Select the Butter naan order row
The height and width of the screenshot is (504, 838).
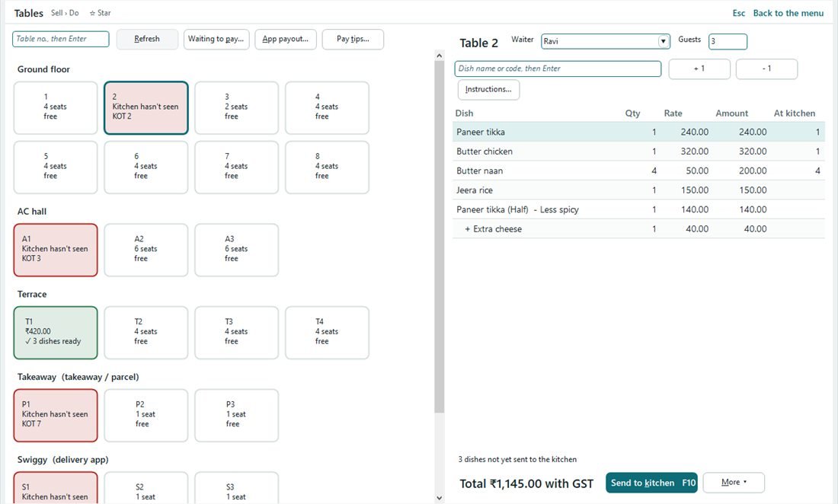point(638,171)
